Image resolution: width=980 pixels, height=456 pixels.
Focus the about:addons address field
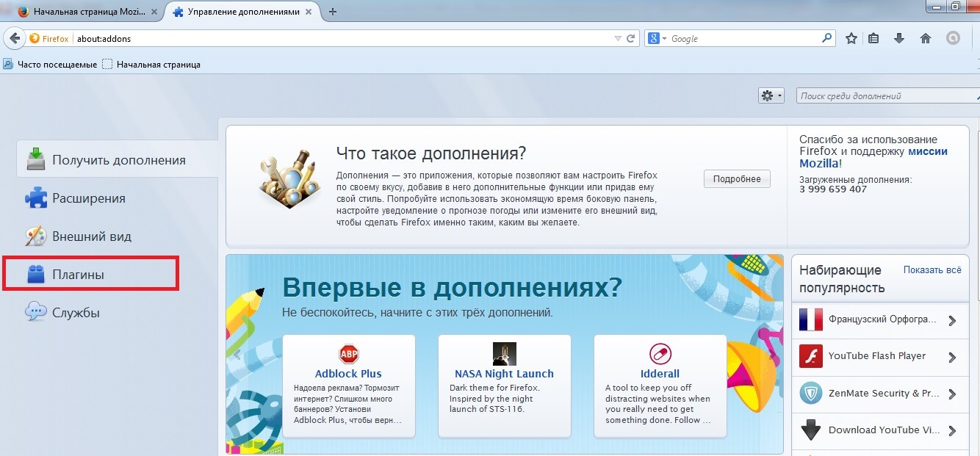342,39
